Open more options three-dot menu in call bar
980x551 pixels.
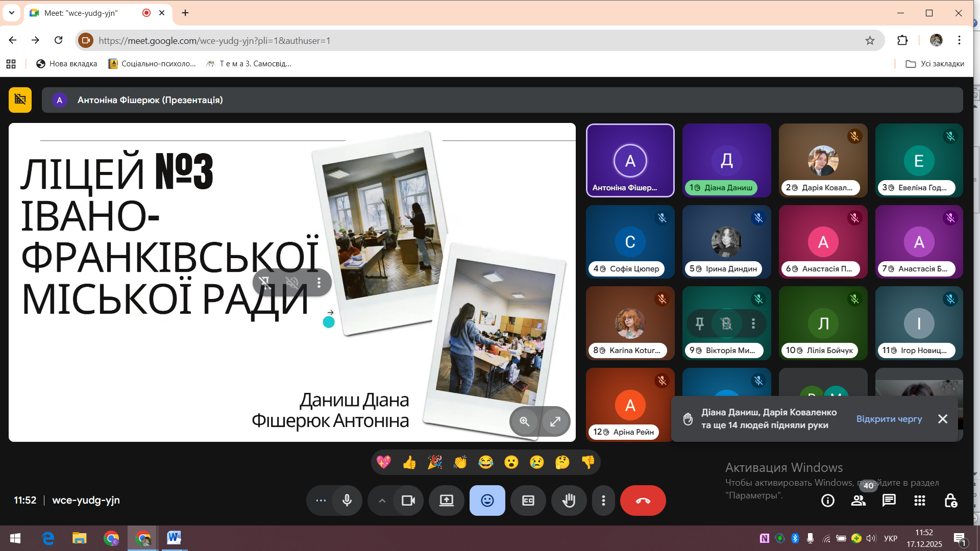pos(603,500)
